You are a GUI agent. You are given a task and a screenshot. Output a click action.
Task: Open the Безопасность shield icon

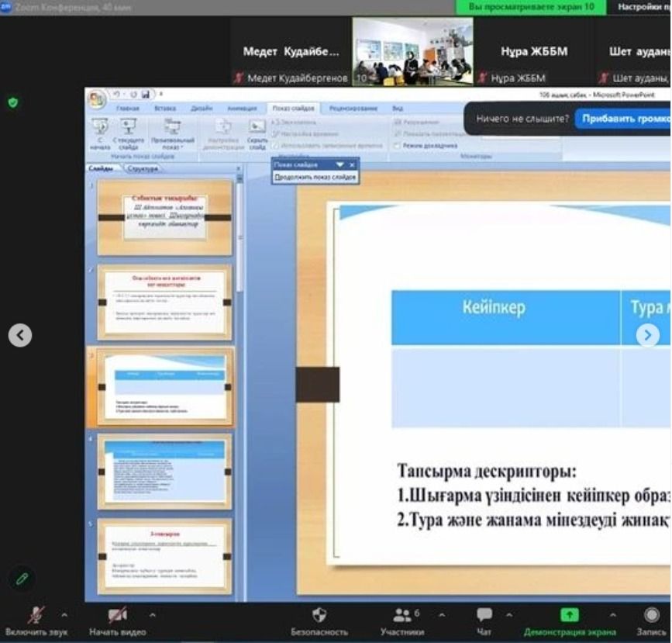point(319,615)
